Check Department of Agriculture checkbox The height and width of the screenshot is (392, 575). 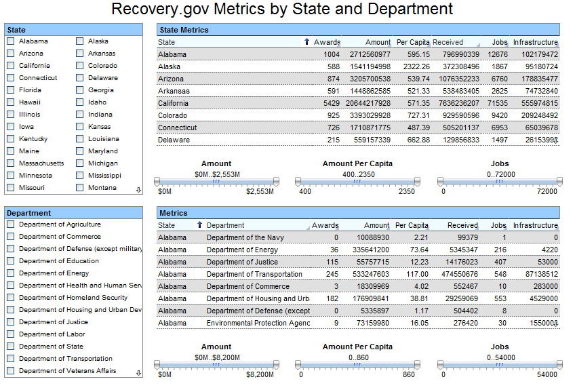tap(11, 224)
